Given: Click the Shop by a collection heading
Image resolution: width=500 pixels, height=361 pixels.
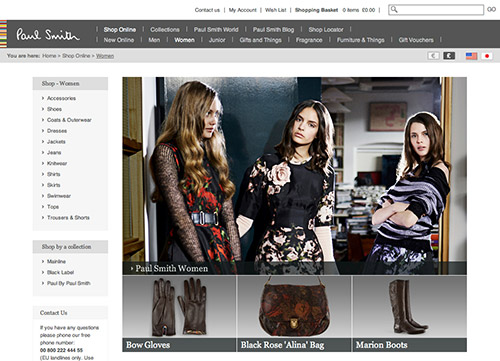Looking at the screenshot, I should coord(66,247).
